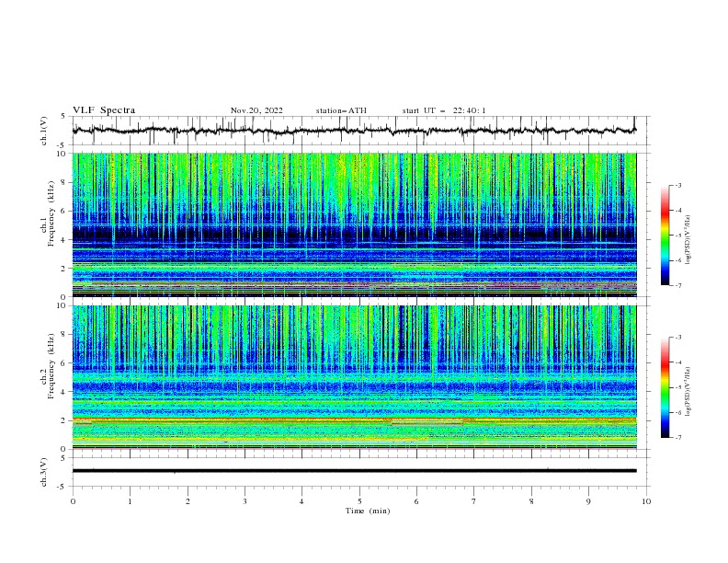Click the ch.2 spectrogram red line near 2 kHz

pos(354,419)
